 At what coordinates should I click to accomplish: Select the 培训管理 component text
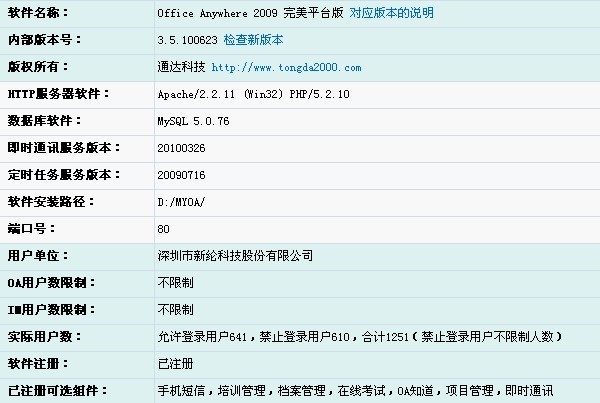(x=241, y=391)
